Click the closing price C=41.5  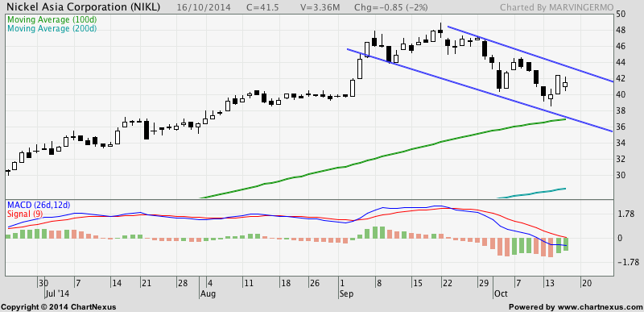pyautogui.click(x=263, y=7)
